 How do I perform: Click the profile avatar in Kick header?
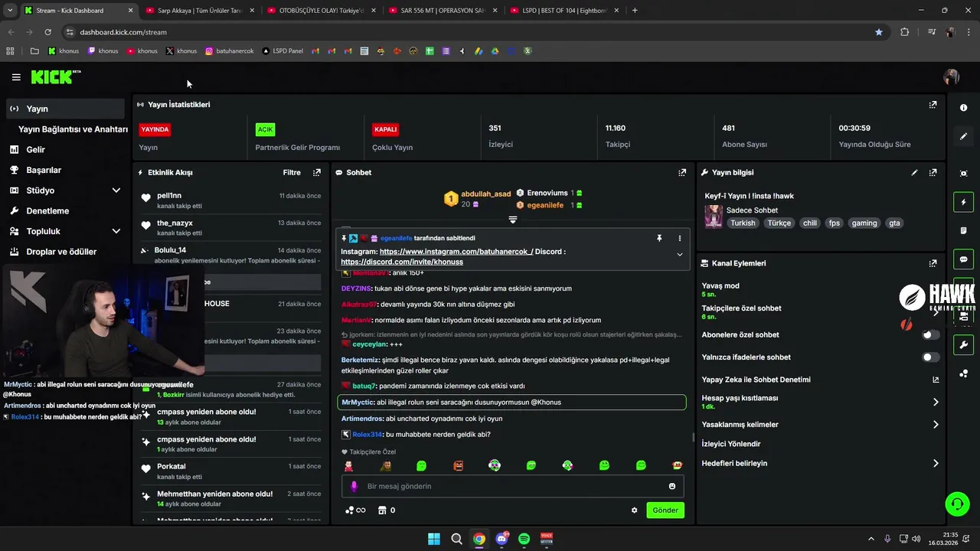[951, 77]
